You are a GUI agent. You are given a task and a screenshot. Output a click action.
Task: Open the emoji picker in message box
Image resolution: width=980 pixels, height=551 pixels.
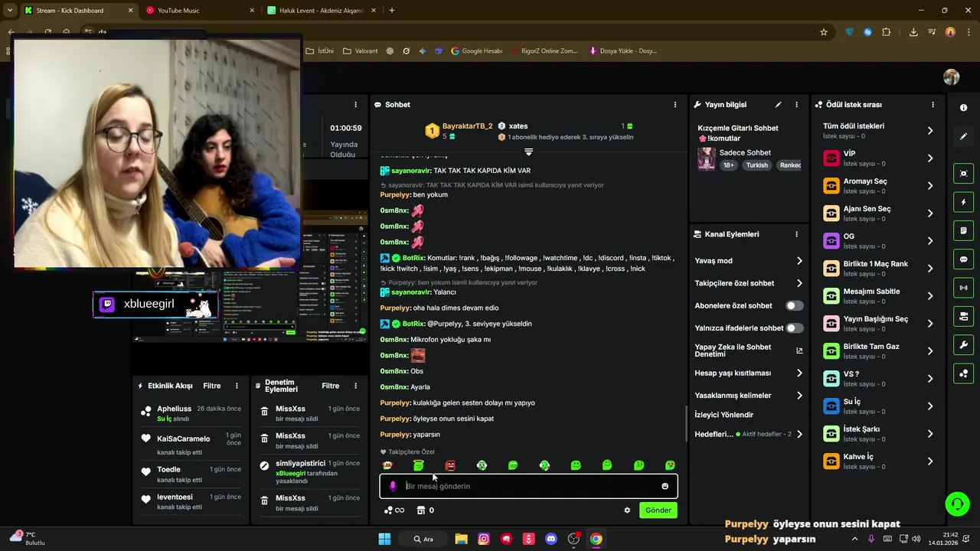pos(665,486)
